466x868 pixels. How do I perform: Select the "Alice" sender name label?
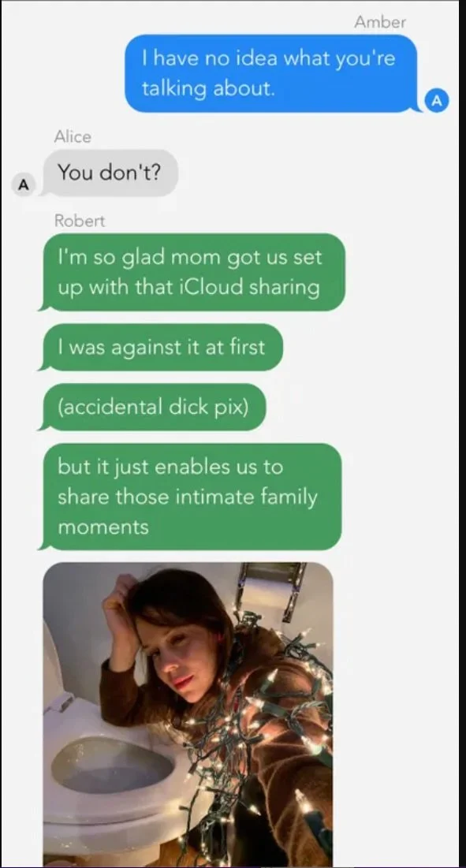tap(73, 136)
